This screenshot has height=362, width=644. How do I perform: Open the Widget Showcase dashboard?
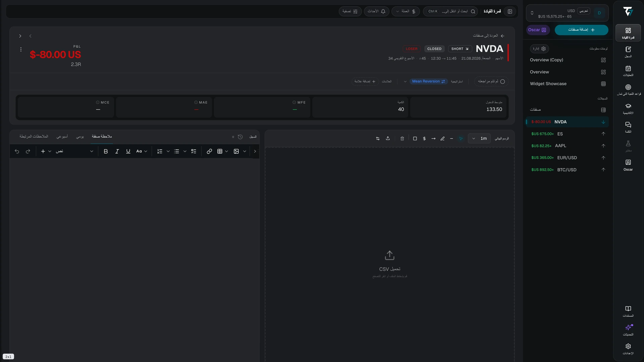568,84
